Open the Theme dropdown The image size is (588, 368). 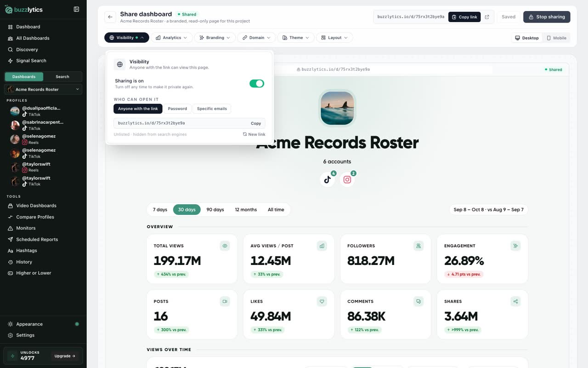(296, 38)
